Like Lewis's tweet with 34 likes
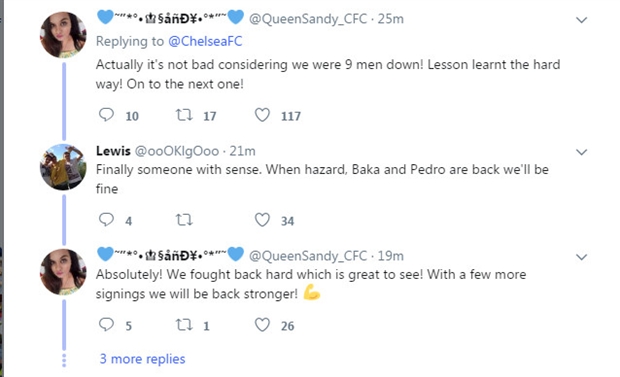The image size is (620, 377). tap(262, 220)
